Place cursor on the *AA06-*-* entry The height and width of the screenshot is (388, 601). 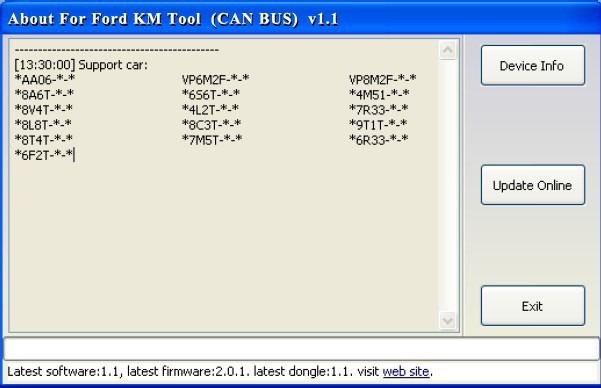[45, 80]
